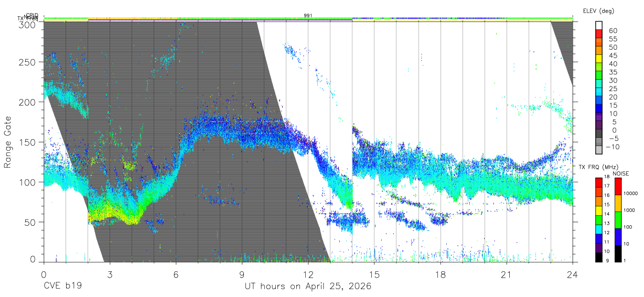Click the y-axis tick label '250'
This screenshot has width=644, height=297.
(x=27, y=62)
